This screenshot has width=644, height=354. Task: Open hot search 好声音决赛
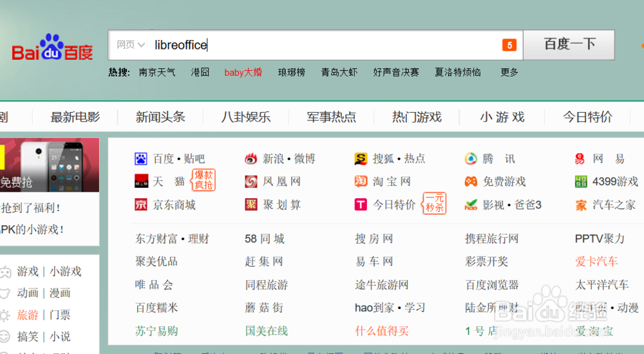(x=396, y=72)
